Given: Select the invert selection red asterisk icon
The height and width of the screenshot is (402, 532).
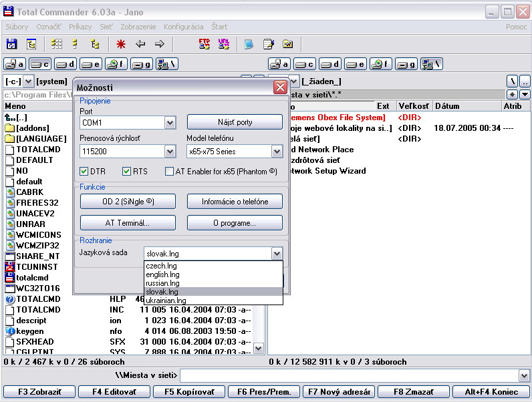Looking at the screenshot, I should (x=121, y=44).
